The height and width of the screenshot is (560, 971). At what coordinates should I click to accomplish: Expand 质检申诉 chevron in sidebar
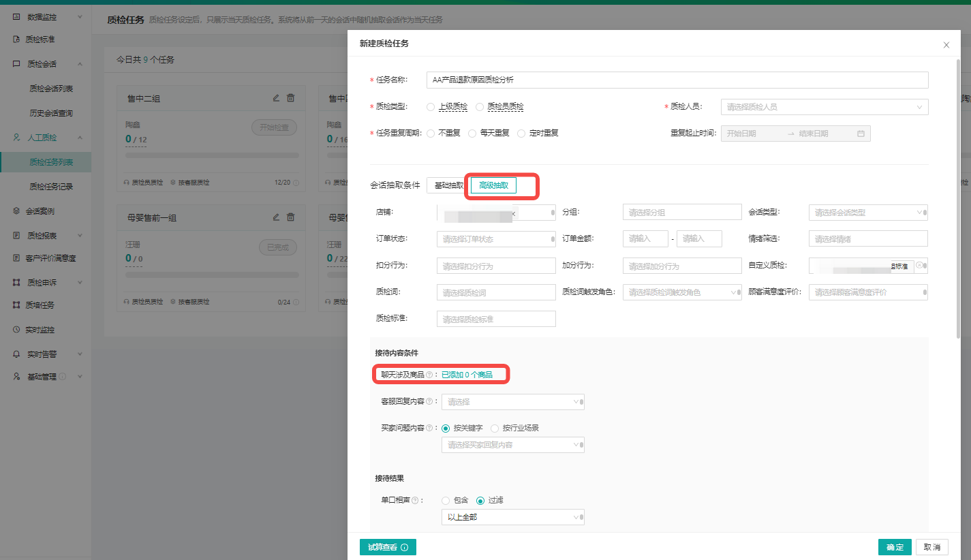(x=80, y=282)
